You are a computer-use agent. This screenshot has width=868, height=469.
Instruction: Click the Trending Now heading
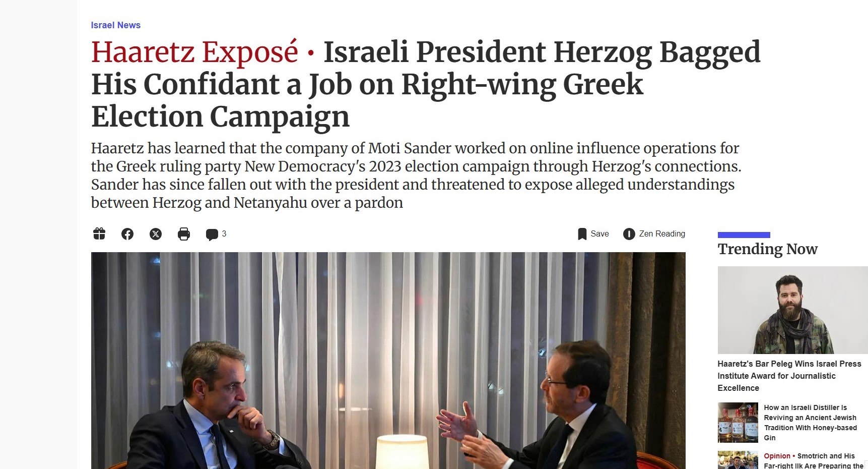[767, 249]
